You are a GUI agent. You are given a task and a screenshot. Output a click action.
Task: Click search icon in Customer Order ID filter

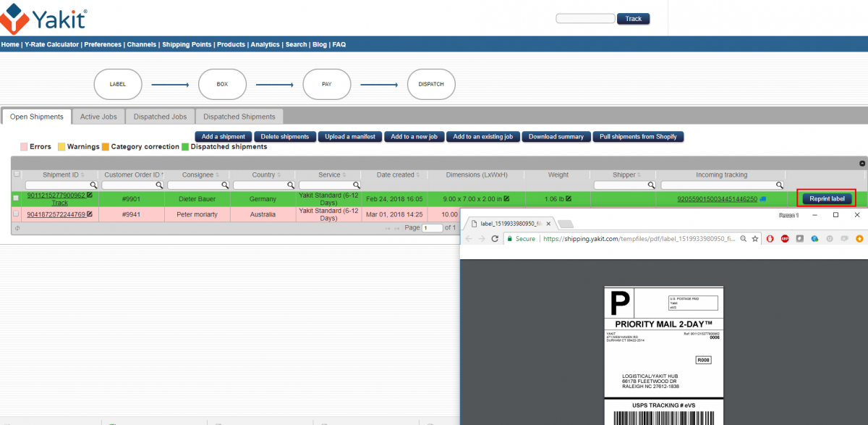(158, 185)
